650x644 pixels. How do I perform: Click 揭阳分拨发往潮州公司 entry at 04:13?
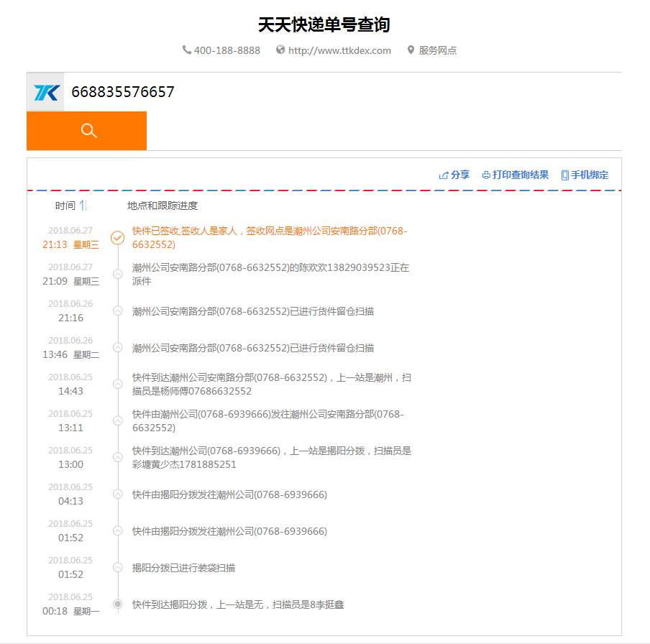[x=229, y=494]
